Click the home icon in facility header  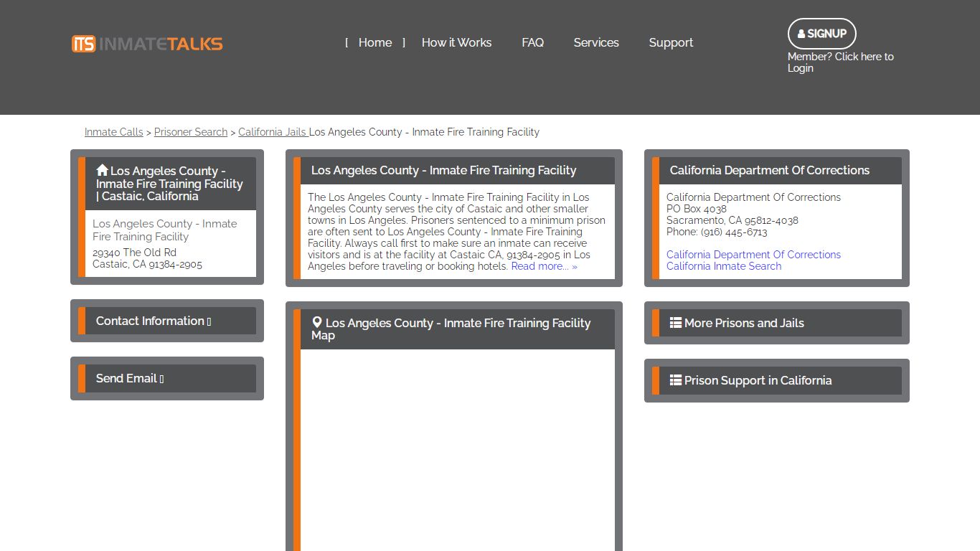click(x=102, y=170)
